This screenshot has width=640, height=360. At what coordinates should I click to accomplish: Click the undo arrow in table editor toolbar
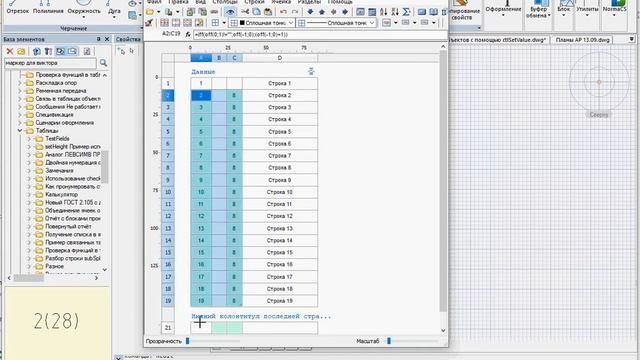click(283, 12)
